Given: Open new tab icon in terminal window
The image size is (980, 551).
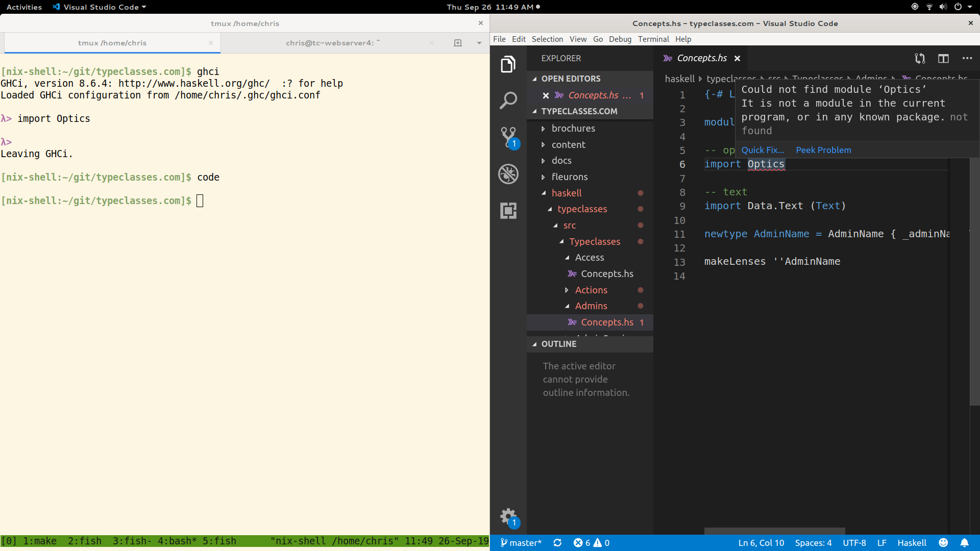Looking at the screenshot, I should click(x=458, y=43).
